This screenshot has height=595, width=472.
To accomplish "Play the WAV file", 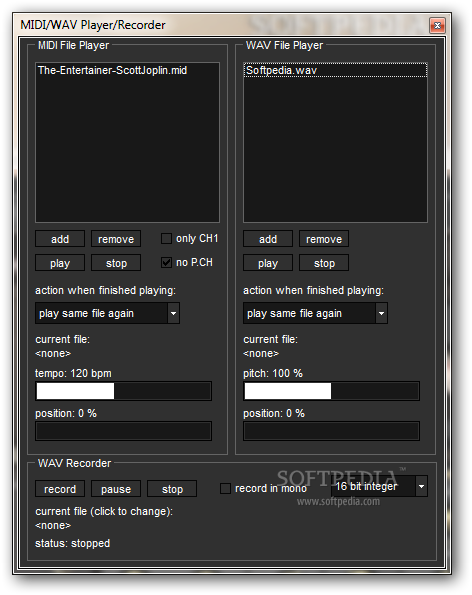I will click(268, 263).
